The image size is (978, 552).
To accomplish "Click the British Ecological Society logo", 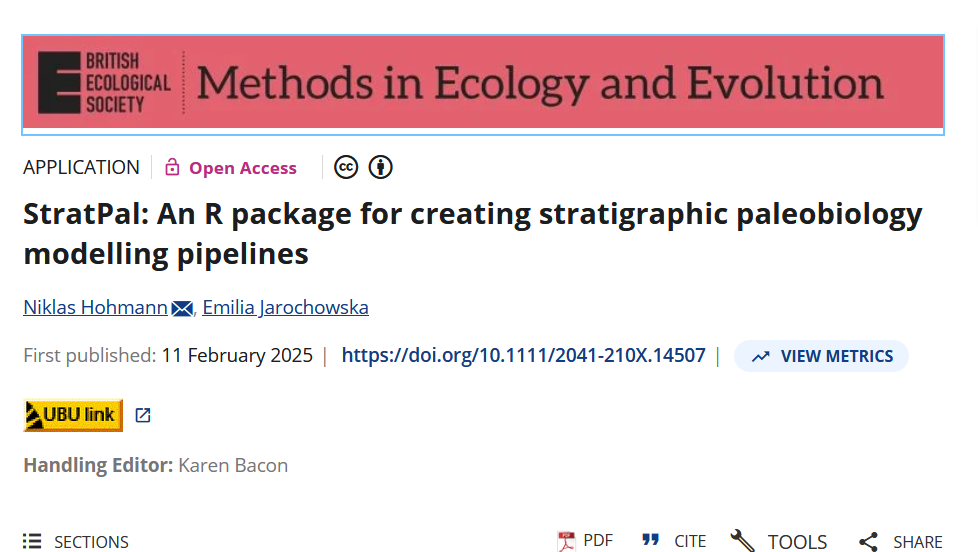I will pyautogui.click(x=104, y=82).
